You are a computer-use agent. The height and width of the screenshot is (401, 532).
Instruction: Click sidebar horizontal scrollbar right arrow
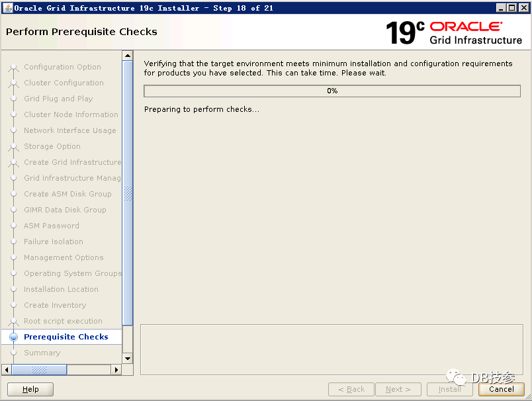[116, 370]
